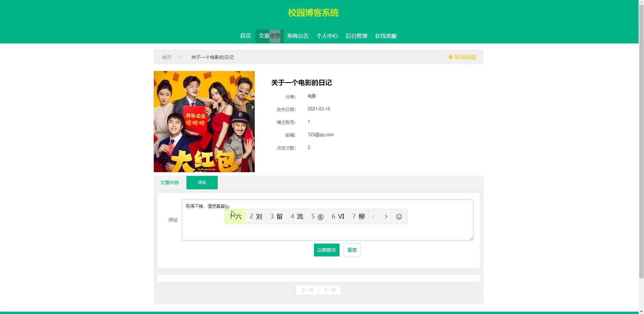This screenshot has height=314, width=644.
Task: Go to 系统公告 in navigation bar
Action: [x=298, y=36]
